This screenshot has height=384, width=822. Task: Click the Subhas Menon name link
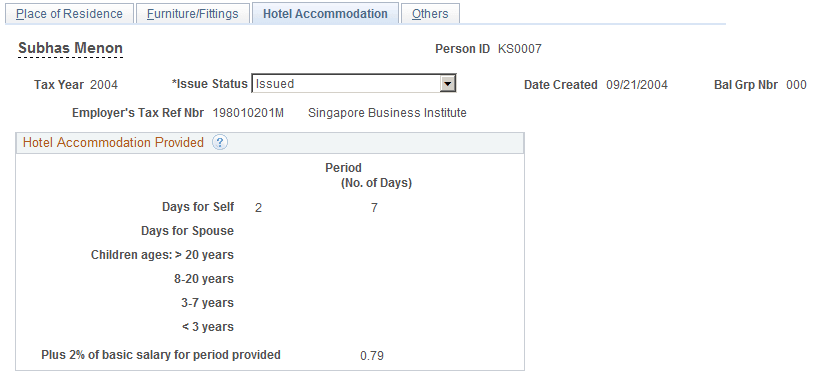pyautogui.click(x=70, y=48)
